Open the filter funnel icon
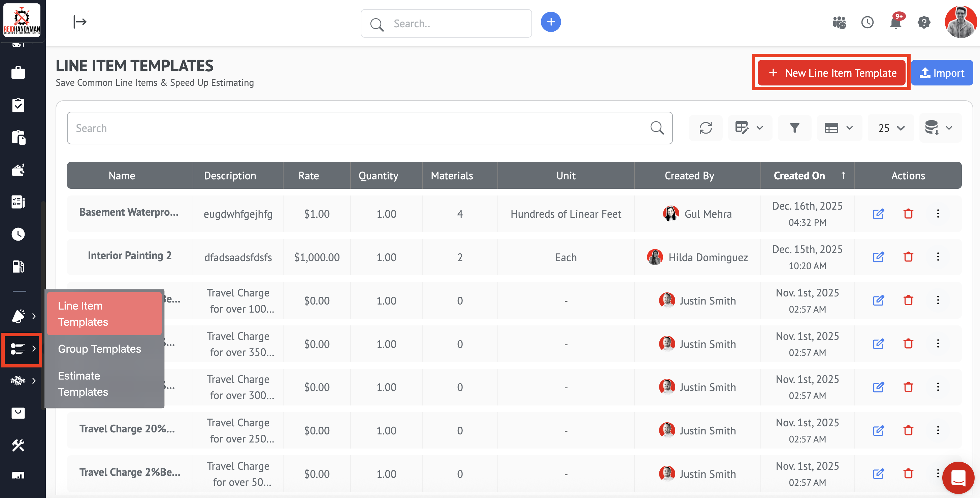 click(794, 128)
